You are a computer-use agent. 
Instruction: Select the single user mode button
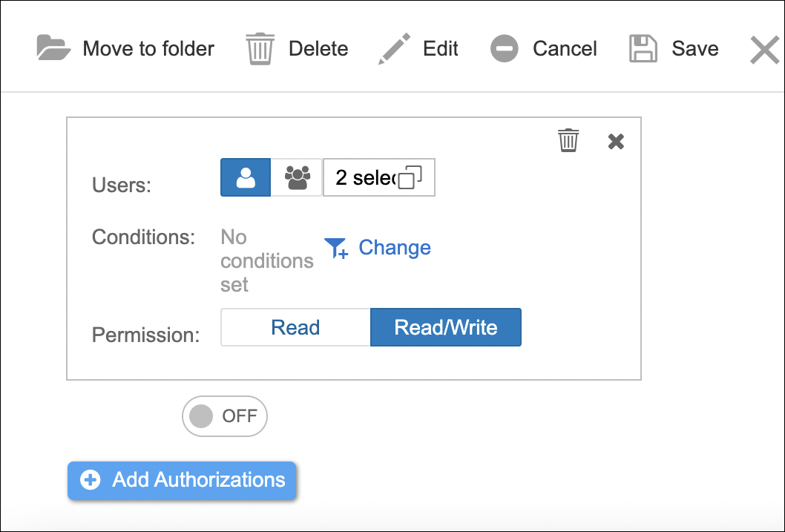point(246,177)
